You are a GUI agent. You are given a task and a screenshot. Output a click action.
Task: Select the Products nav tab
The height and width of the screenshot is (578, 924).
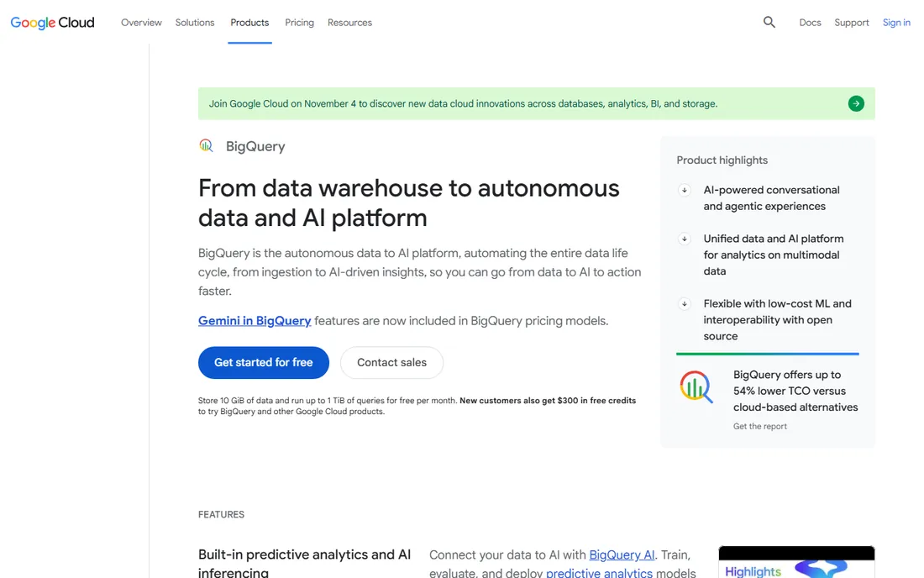coord(249,23)
